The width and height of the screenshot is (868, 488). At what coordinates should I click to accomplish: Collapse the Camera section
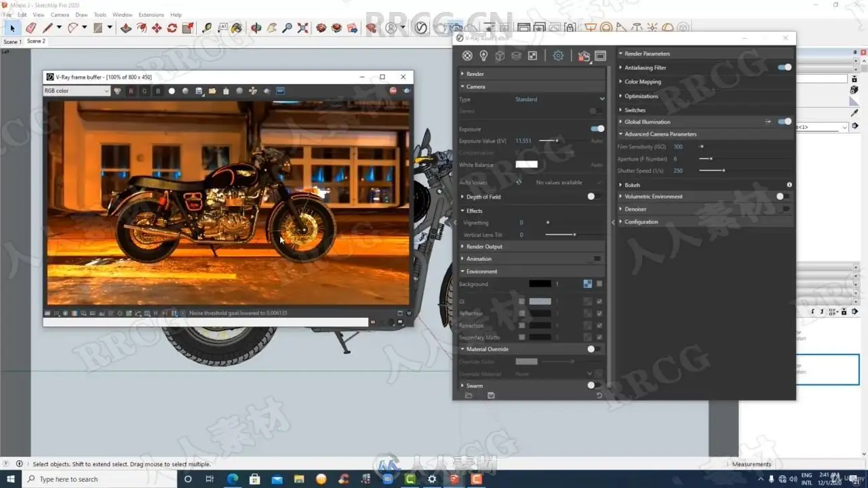532,87
